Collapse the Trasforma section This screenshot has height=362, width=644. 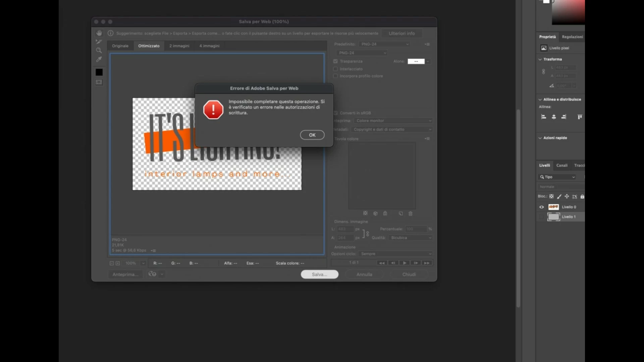click(540, 59)
